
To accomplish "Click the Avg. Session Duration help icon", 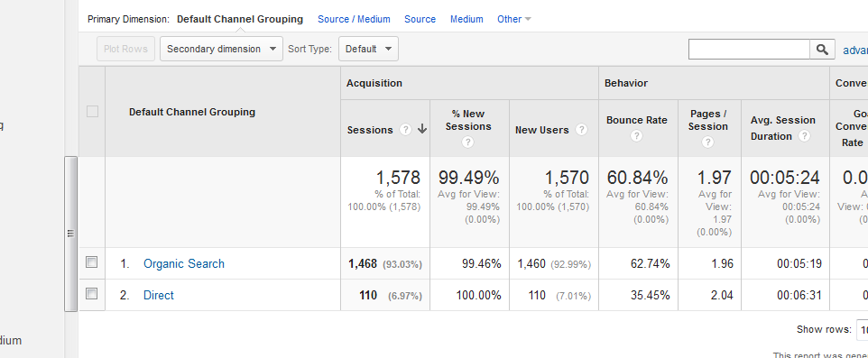I will point(805,135).
